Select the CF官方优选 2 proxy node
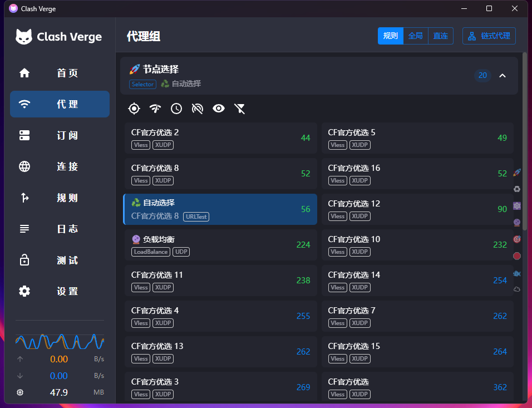The image size is (532, 408). tap(220, 138)
